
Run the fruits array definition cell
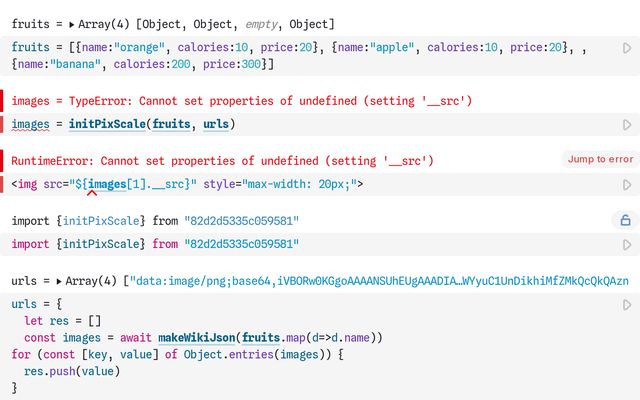(x=627, y=47)
